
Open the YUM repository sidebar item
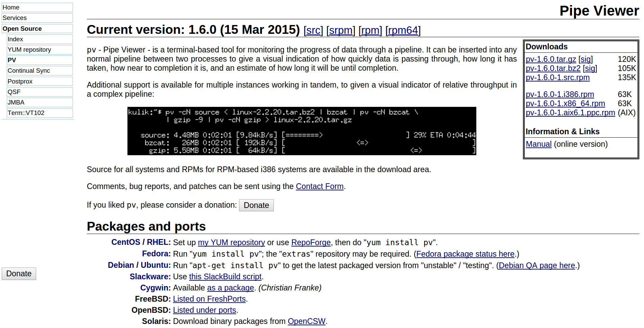(40, 50)
